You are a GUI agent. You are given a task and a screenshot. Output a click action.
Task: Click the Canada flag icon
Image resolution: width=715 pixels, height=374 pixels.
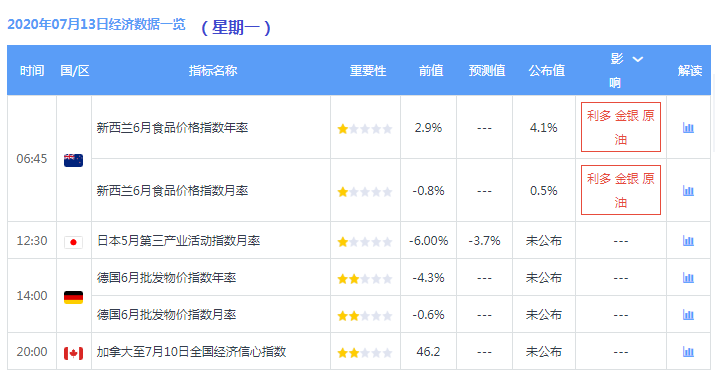[x=73, y=353]
